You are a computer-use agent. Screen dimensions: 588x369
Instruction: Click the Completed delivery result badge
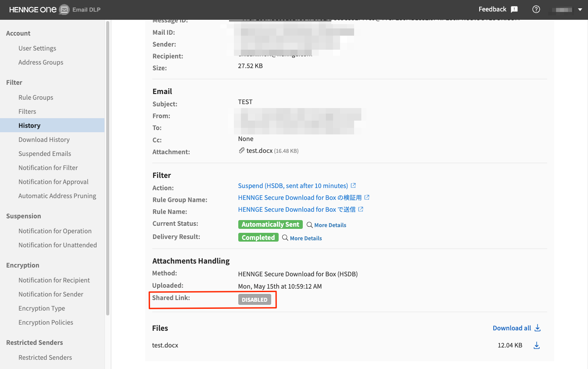click(x=258, y=238)
